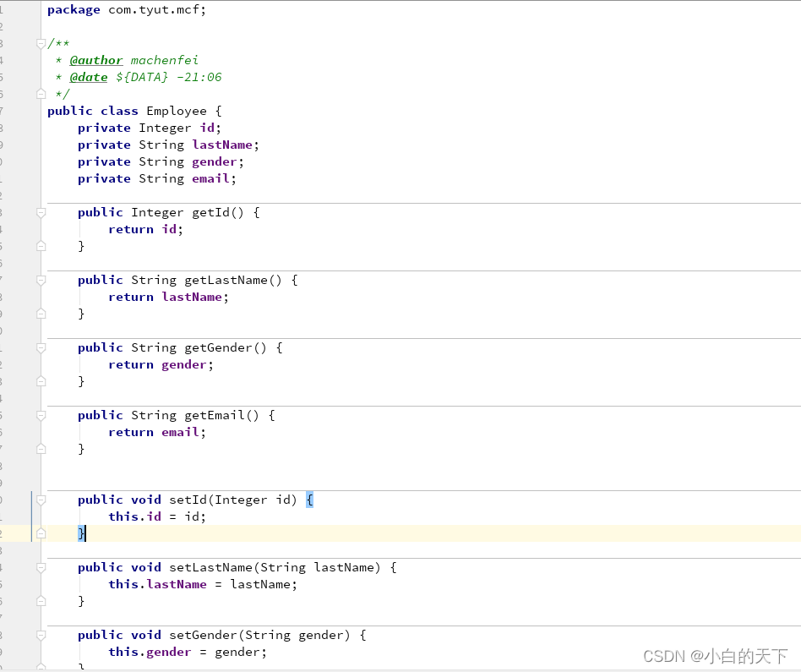Viewport: 801px width, 672px height.
Task: Fold the getEmail() method
Action: tap(41, 416)
